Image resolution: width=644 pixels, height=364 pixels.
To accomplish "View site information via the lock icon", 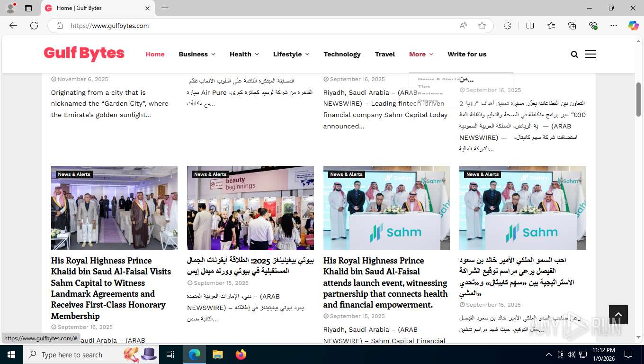I will pos(60,26).
